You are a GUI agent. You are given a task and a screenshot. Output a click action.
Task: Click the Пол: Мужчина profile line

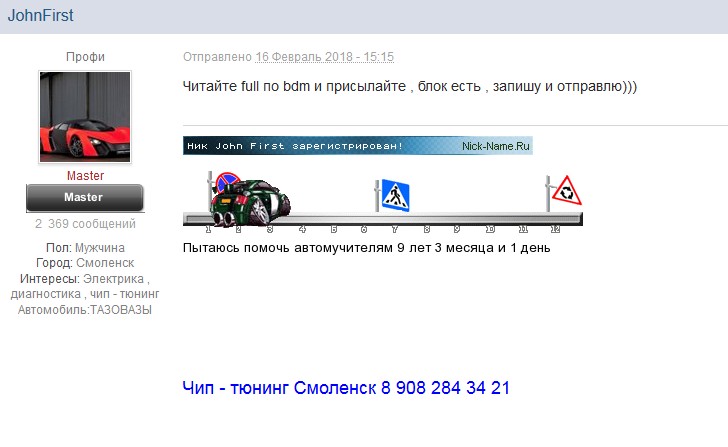tap(85, 247)
